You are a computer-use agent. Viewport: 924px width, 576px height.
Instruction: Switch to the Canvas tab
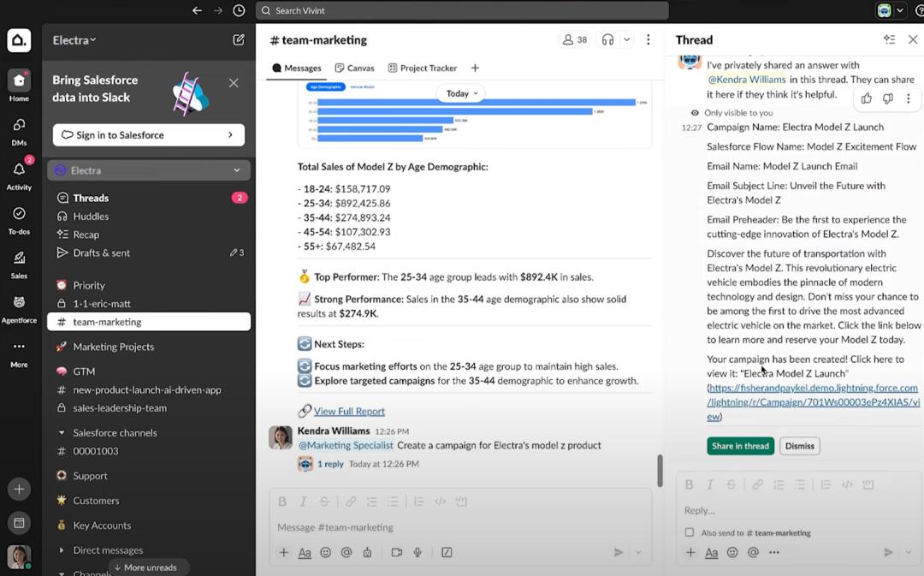coord(354,68)
